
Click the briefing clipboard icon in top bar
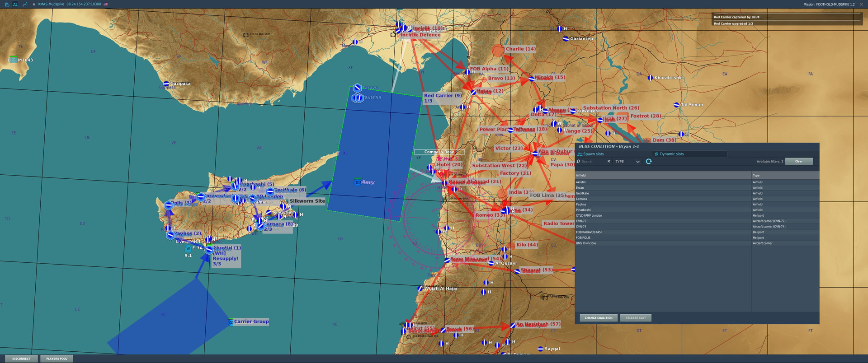(7, 4)
